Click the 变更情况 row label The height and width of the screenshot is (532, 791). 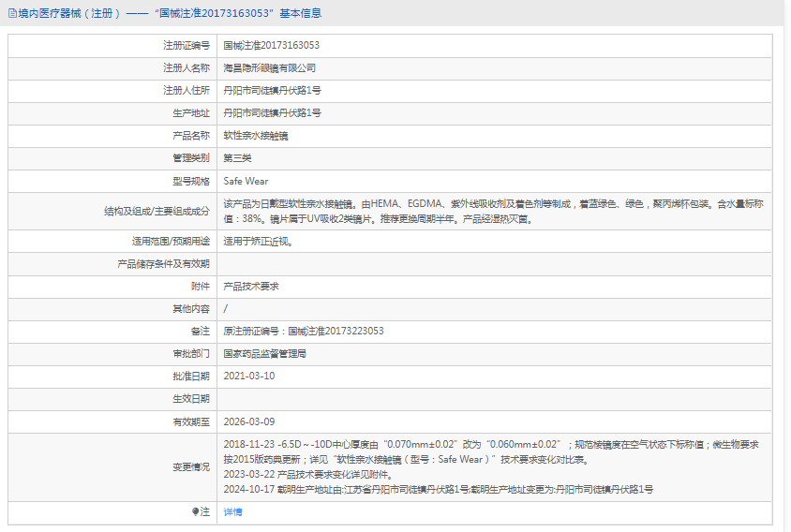pyautogui.click(x=191, y=466)
